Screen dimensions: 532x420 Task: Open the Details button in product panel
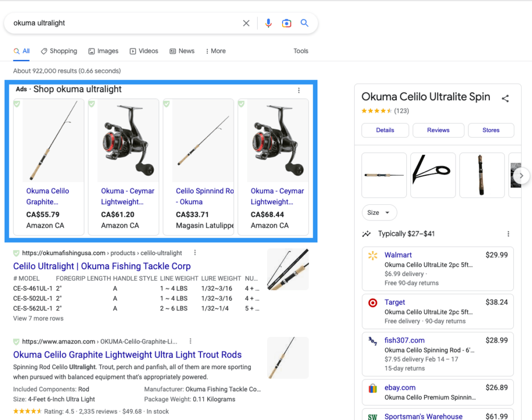click(x=385, y=130)
